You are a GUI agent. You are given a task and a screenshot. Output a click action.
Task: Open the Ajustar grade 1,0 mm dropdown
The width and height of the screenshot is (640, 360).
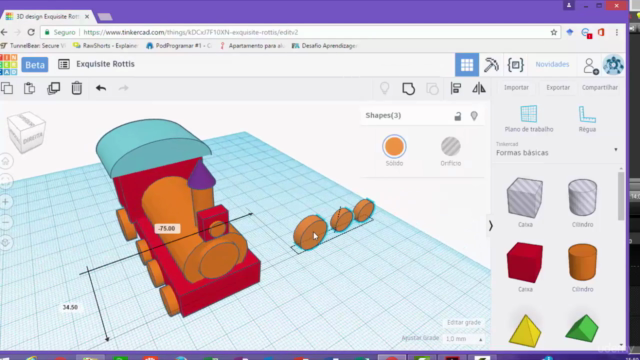[x=464, y=339]
